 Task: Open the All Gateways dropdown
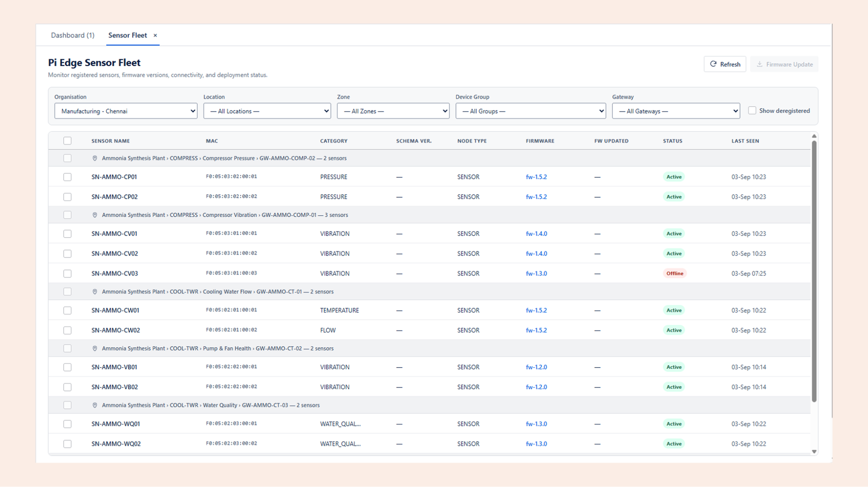point(676,111)
